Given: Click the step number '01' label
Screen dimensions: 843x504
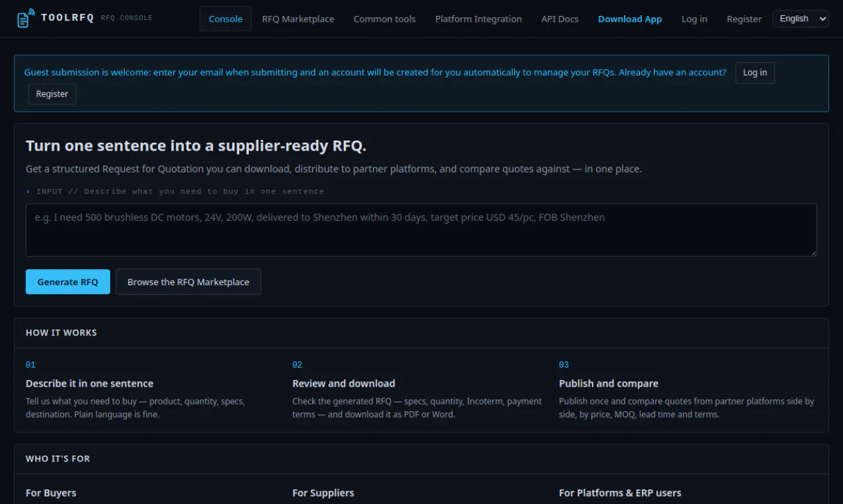Looking at the screenshot, I should [31, 365].
